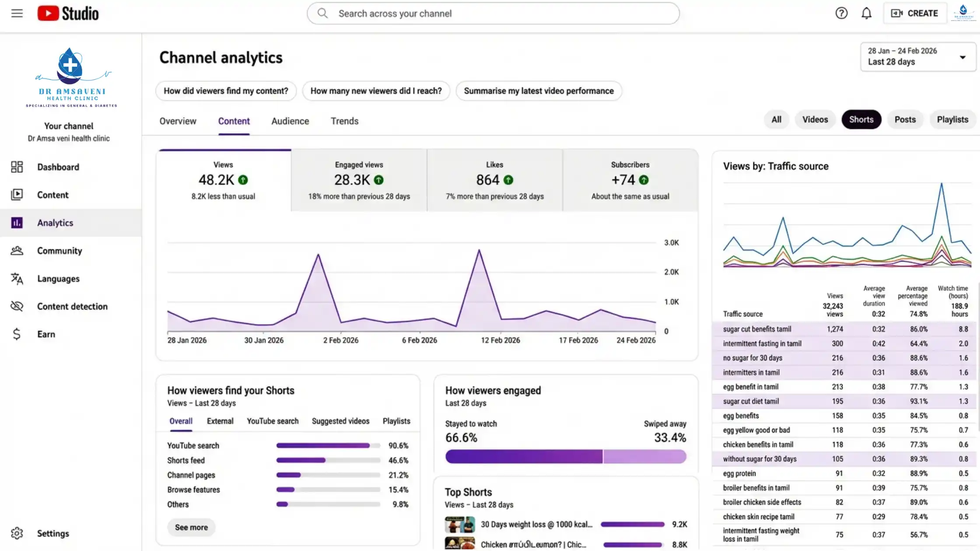Open the Earn sidebar icon
Screen dimensions: 980x551
coord(17,334)
